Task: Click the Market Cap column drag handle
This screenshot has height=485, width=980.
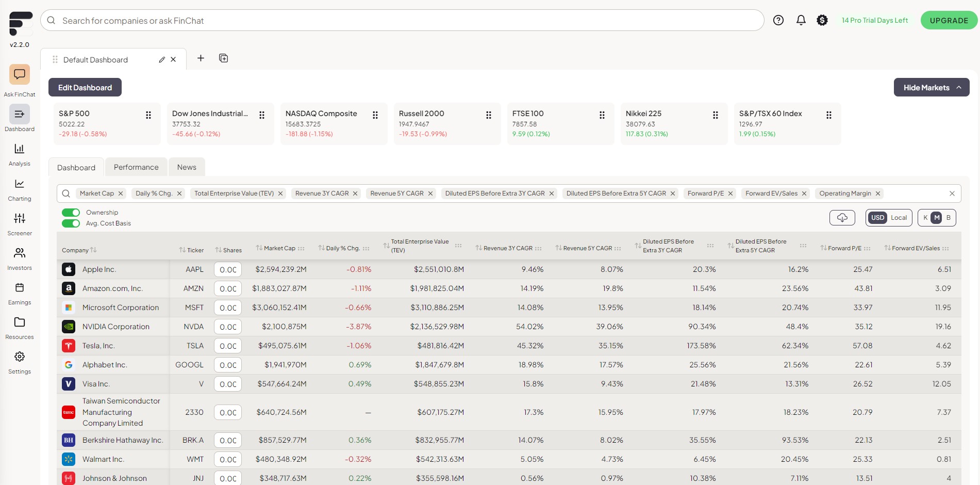Action: [x=302, y=248]
